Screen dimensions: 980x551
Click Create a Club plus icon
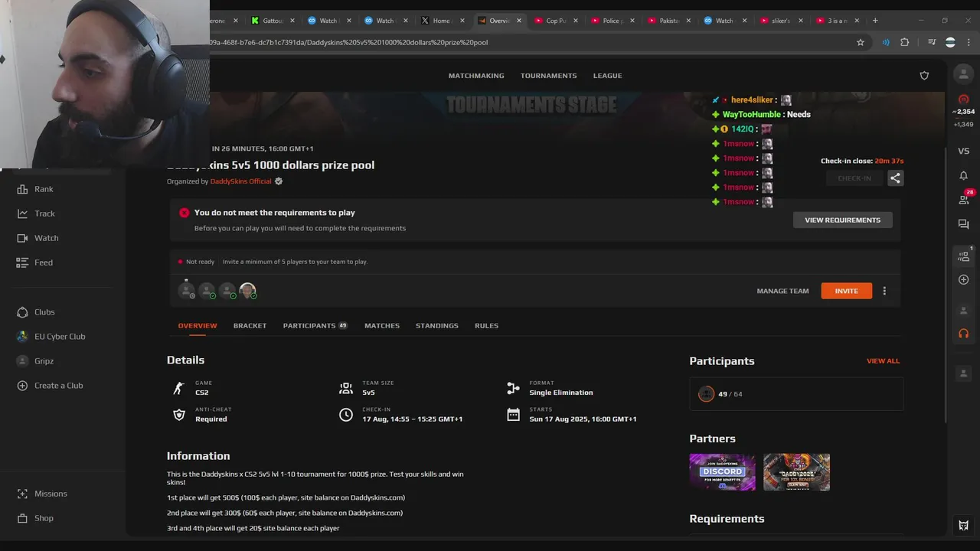click(22, 386)
